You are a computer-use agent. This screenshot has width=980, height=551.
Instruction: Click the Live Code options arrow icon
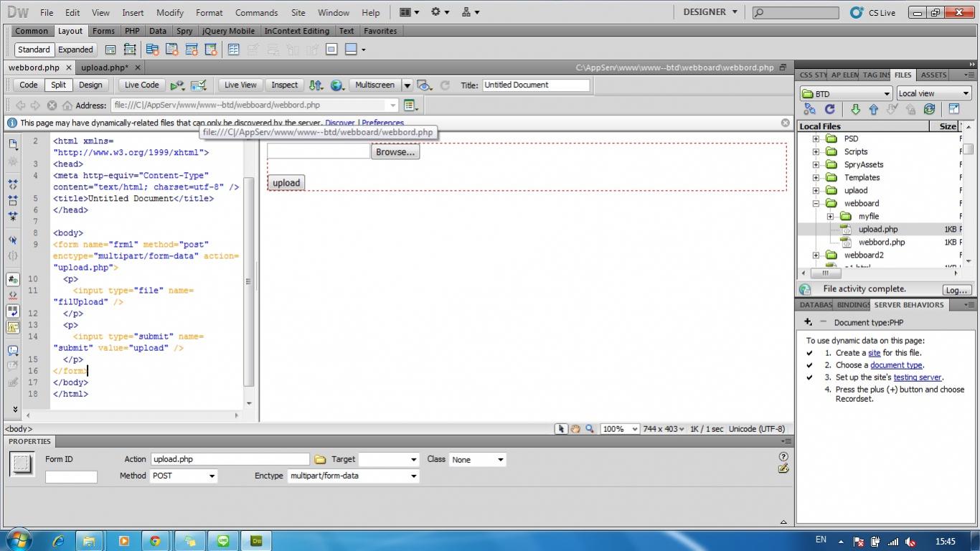point(177,85)
